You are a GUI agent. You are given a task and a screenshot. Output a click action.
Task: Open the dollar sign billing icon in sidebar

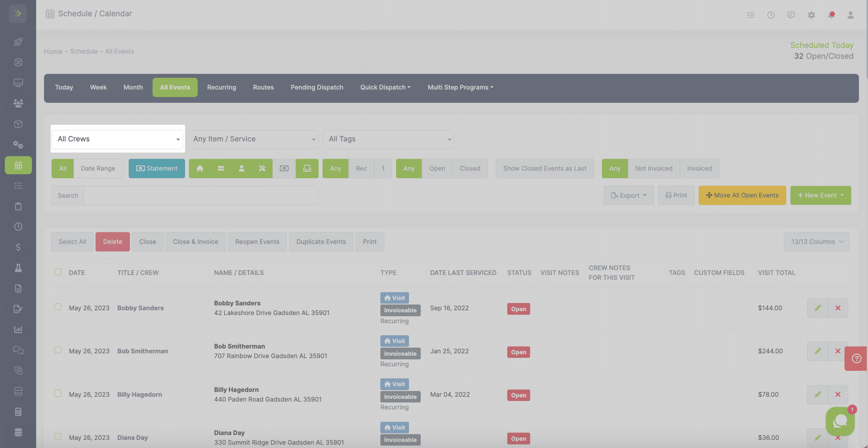tap(18, 247)
